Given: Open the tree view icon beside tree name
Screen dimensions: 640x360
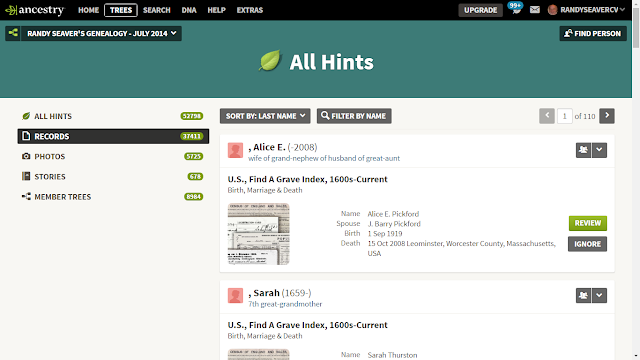Looking at the screenshot, I should pos(13,33).
